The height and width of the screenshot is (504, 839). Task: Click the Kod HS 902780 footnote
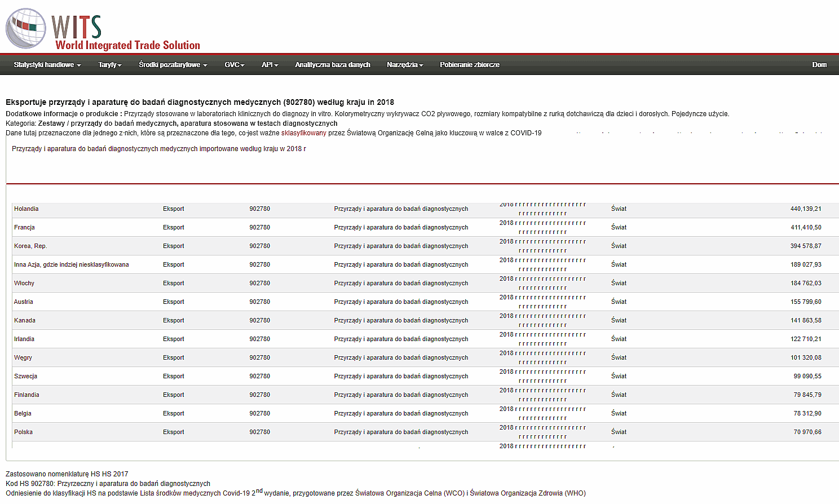[x=108, y=484]
